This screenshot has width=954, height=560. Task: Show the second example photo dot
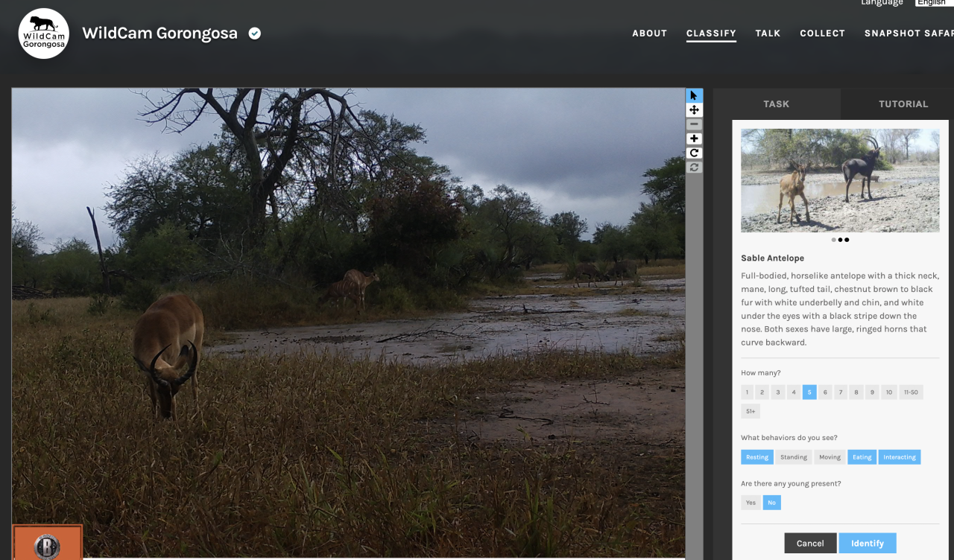[x=840, y=240]
